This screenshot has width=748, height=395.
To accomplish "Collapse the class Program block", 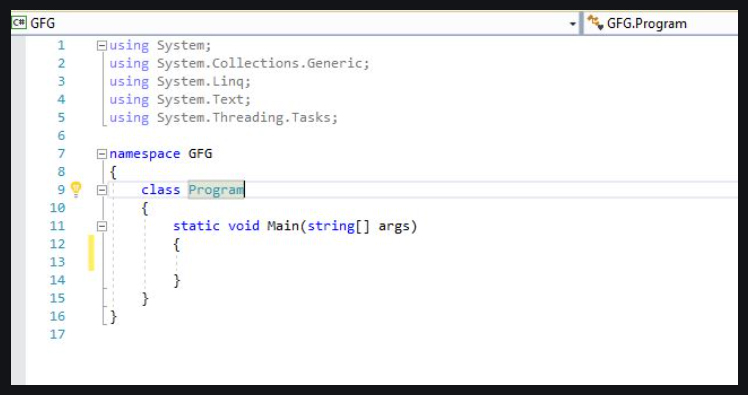I will pyautogui.click(x=102, y=190).
